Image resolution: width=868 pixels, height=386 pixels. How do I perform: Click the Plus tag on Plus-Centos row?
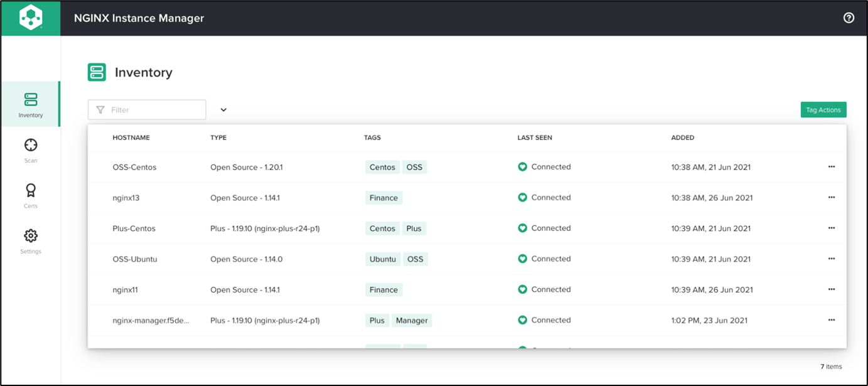(414, 228)
